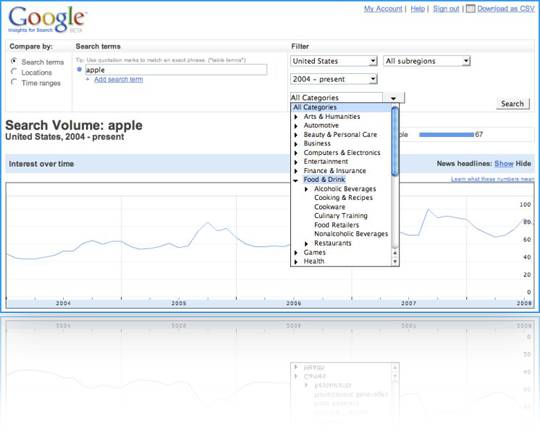Screen dimensions: 540x438
Task: Click the blue bar showing 67
Action: (446, 135)
